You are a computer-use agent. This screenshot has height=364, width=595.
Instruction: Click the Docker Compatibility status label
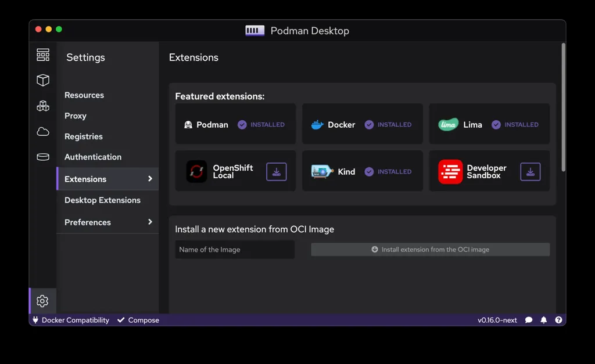pyautogui.click(x=76, y=320)
